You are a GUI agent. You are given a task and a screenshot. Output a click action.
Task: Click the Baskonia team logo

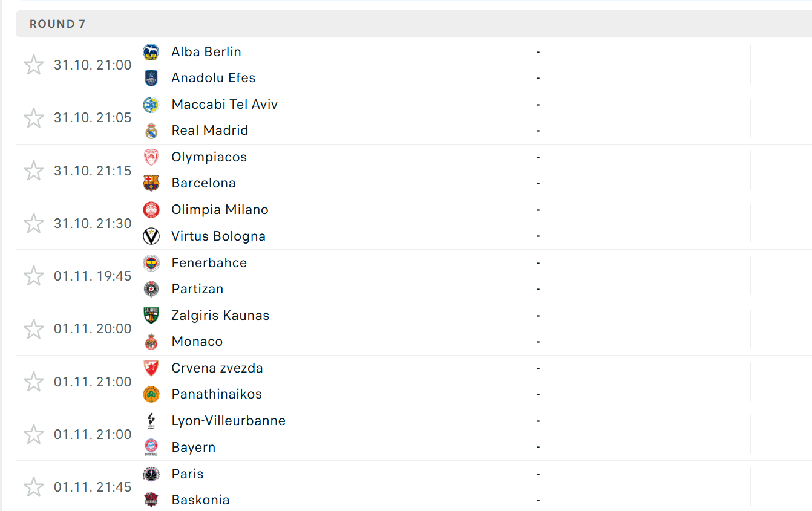[151, 500]
